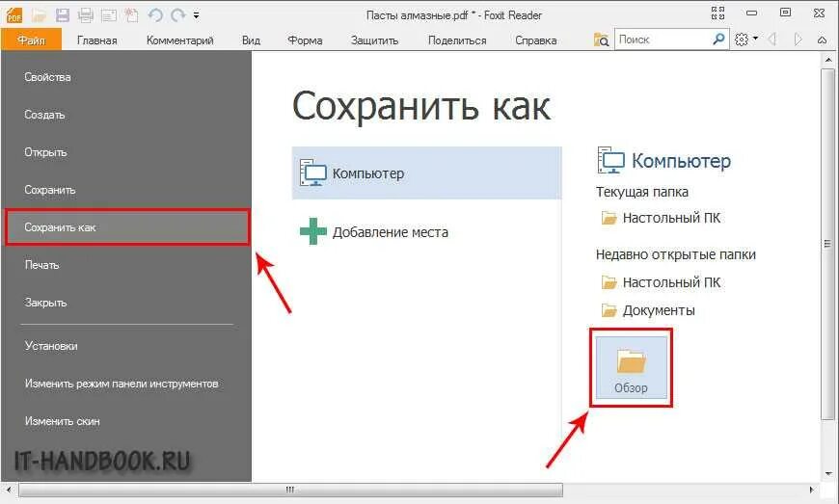839x504 pixels.
Task: Open recent folder Настольный ПК under Недавно открытые папки
Action: [x=662, y=282]
